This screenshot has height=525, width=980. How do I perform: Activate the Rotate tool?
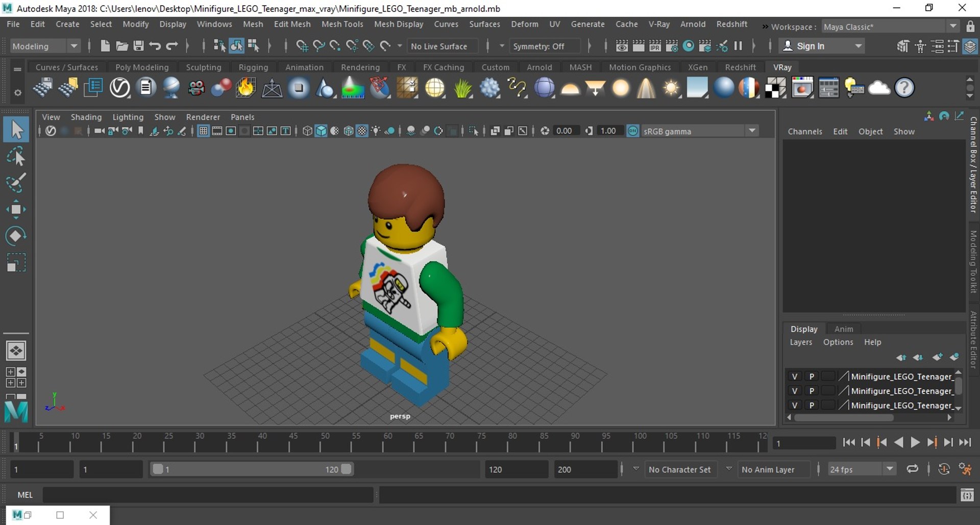[16, 236]
